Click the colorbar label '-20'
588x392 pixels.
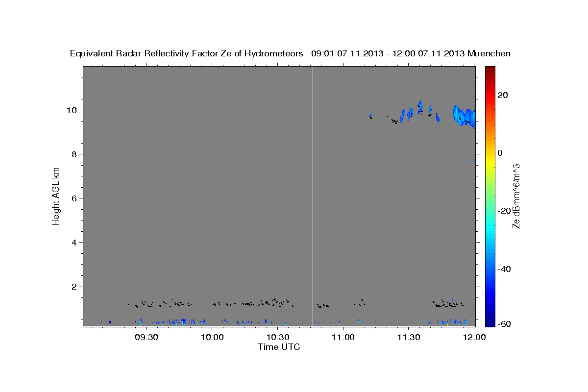(x=504, y=211)
